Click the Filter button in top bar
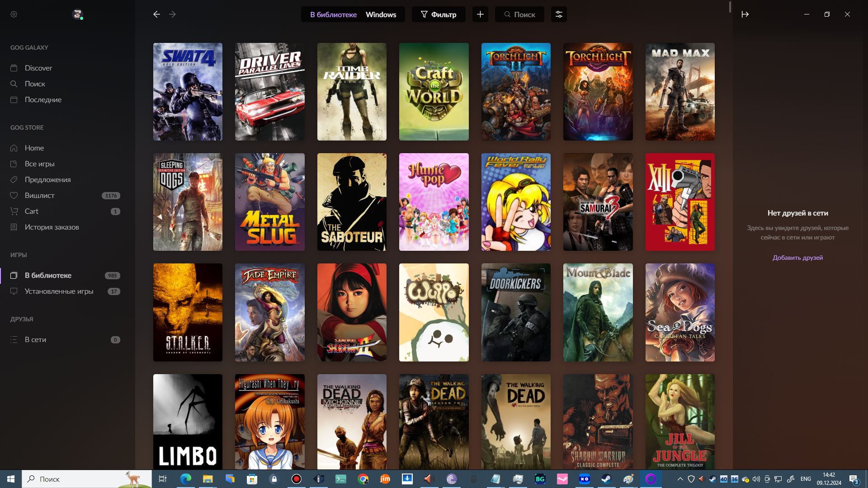Screen dimensions: 868x488 point(438,14)
